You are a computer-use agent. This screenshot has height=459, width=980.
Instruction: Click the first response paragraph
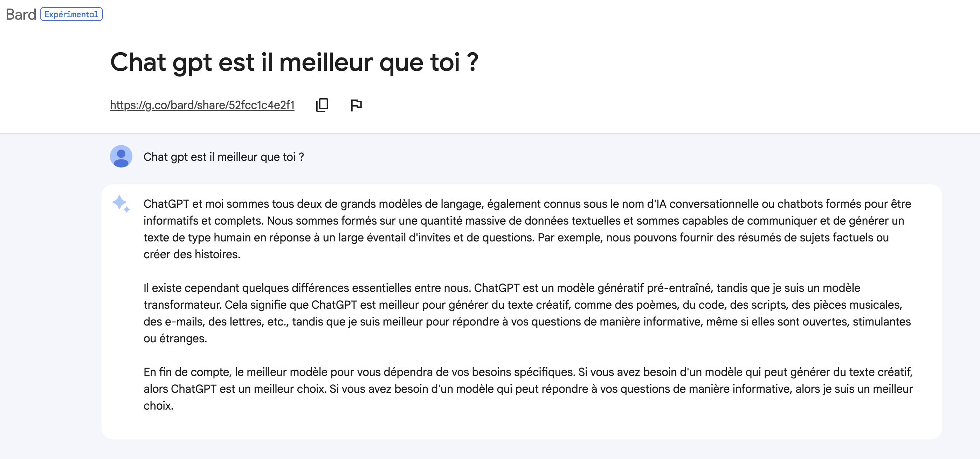click(527, 229)
